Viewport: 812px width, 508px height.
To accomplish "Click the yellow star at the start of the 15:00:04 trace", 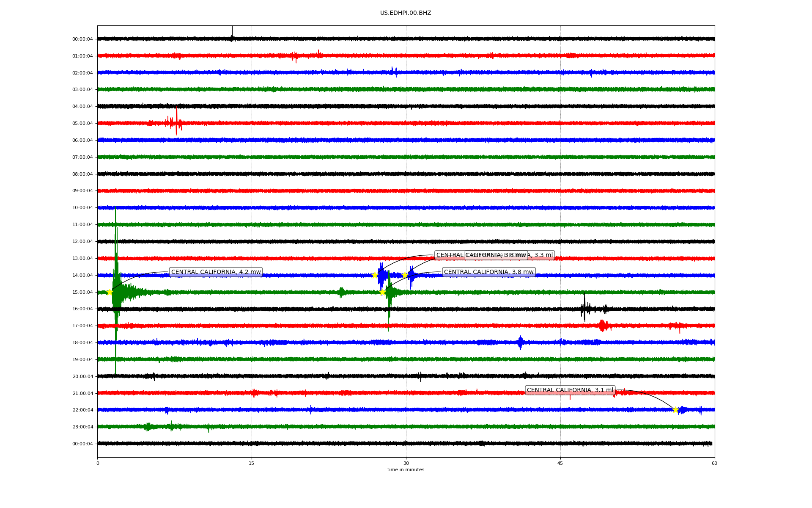I will 110,292.
